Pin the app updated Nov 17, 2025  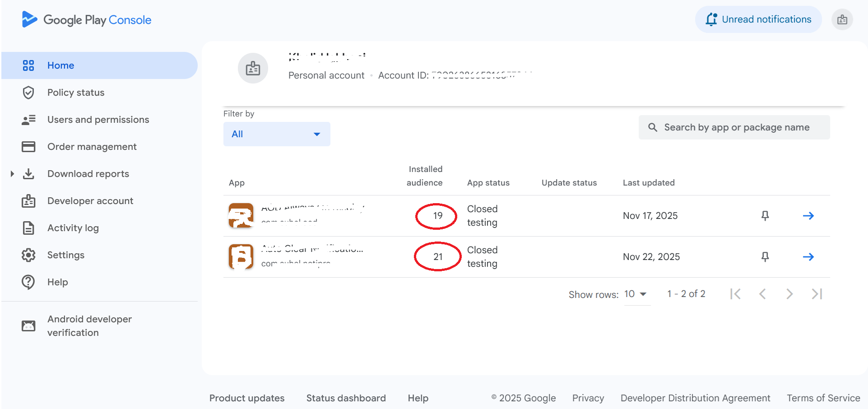tap(765, 216)
